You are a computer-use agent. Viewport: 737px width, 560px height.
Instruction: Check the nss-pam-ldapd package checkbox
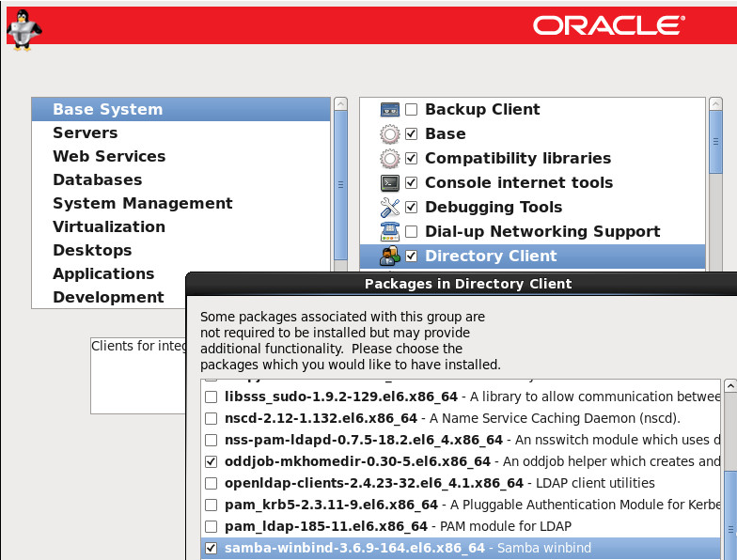211,440
